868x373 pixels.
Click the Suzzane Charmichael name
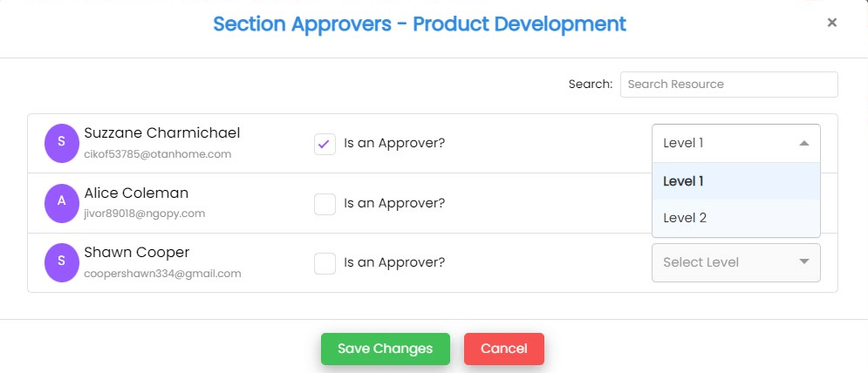tap(161, 133)
